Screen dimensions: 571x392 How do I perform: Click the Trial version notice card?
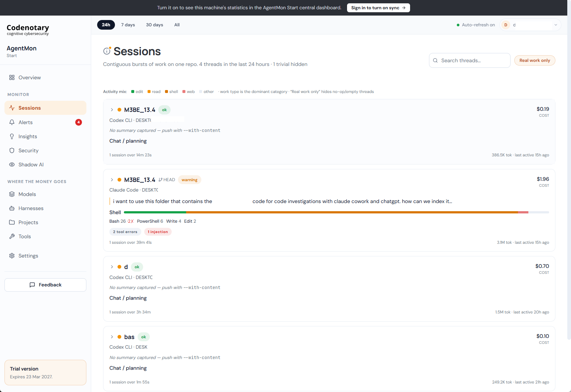(x=45, y=372)
